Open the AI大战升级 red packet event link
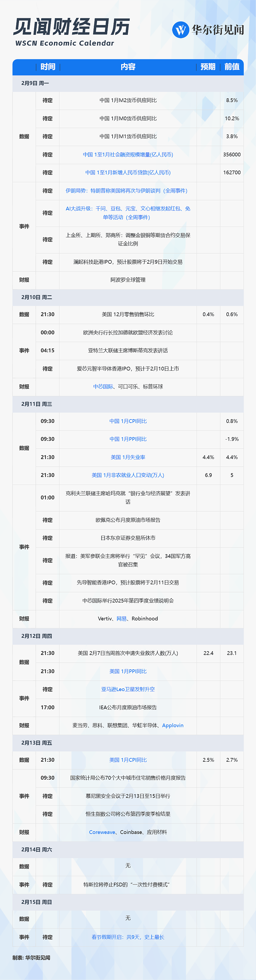Image resolution: width=256 pixels, height=980 pixels. tap(128, 213)
